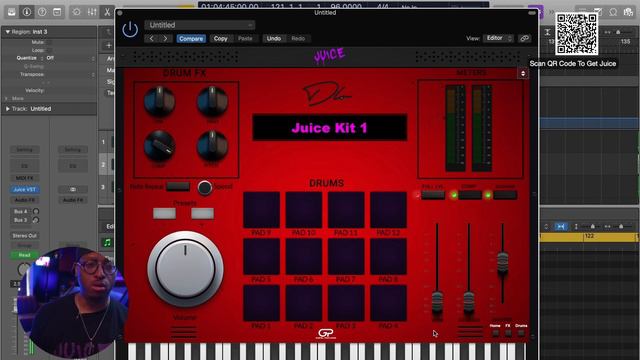Click the Note Repeat Speed knob
This screenshot has height=360, width=640.
pos(204,187)
